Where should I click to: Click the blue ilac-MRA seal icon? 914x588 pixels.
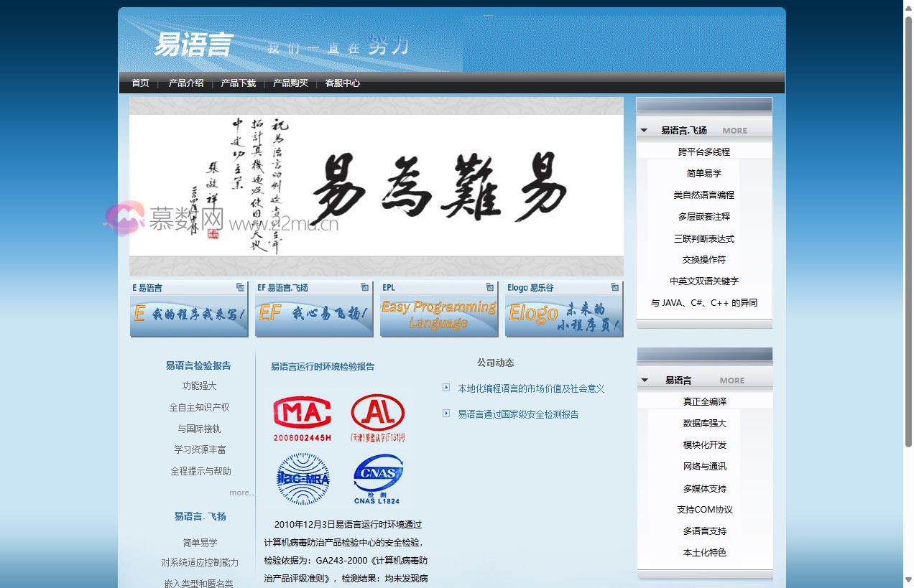(x=303, y=478)
